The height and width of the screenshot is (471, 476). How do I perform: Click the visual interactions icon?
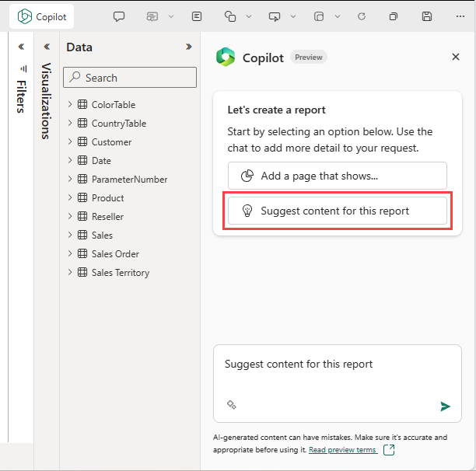click(x=319, y=16)
